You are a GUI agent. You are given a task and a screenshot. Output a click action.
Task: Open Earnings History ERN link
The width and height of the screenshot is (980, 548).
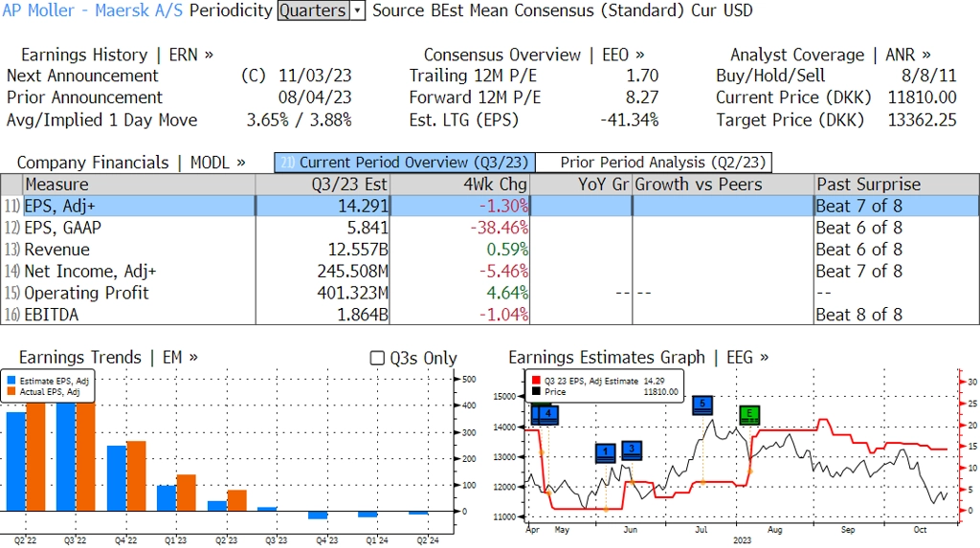(x=117, y=55)
